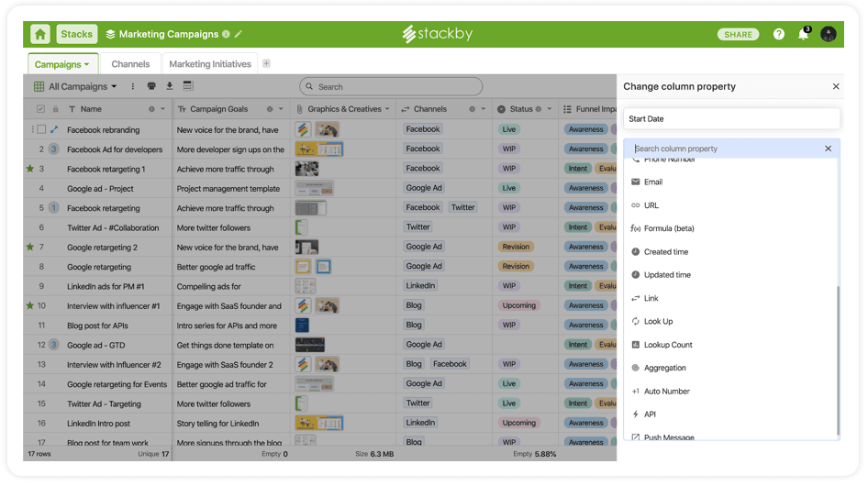This screenshot has width=868, height=486.
Task: Open the Campaigns tab dropdown arrow
Action: [87, 65]
